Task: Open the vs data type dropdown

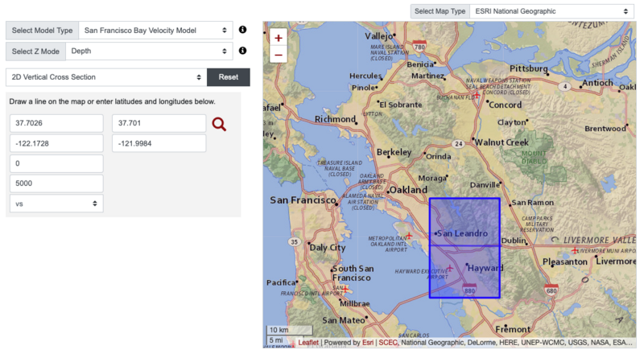Action: click(x=56, y=204)
